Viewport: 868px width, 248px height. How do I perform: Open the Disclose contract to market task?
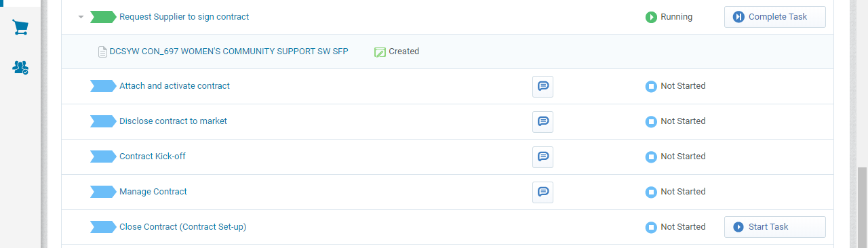(173, 121)
